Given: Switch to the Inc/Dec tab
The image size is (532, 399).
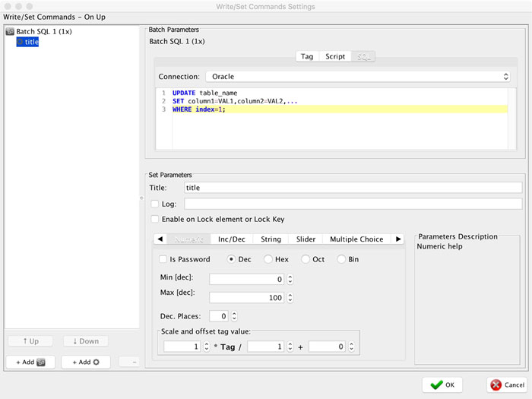Looking at the screenshot, I should pyautogui.click(x=231, y=239).
